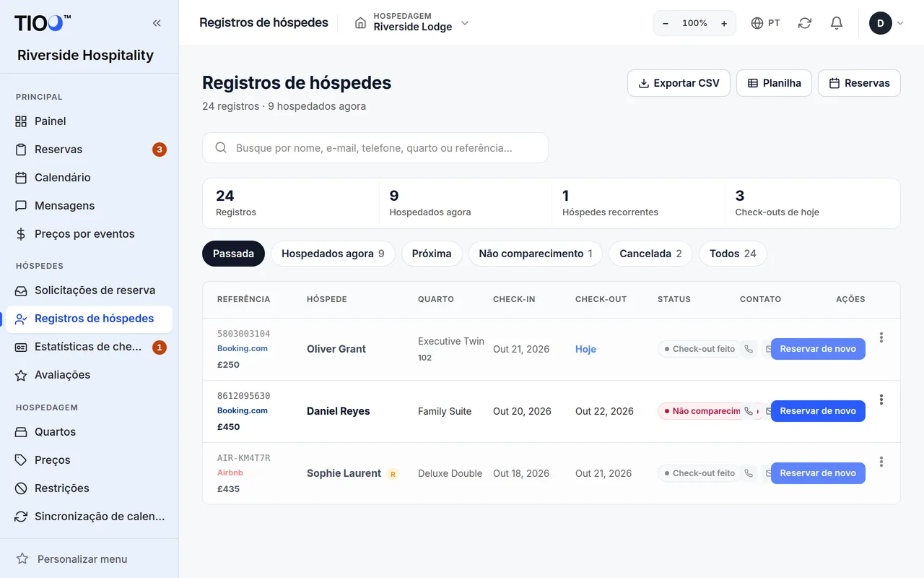Viewport: 924px width, 578px height.
Task: Click guest name Sophie Laurent
Action: 344,473
